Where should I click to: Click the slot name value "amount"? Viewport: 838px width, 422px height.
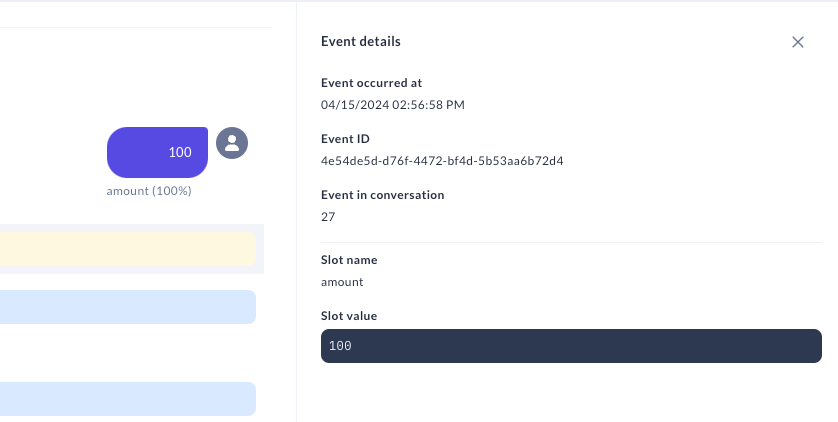(x=342, y=282)
